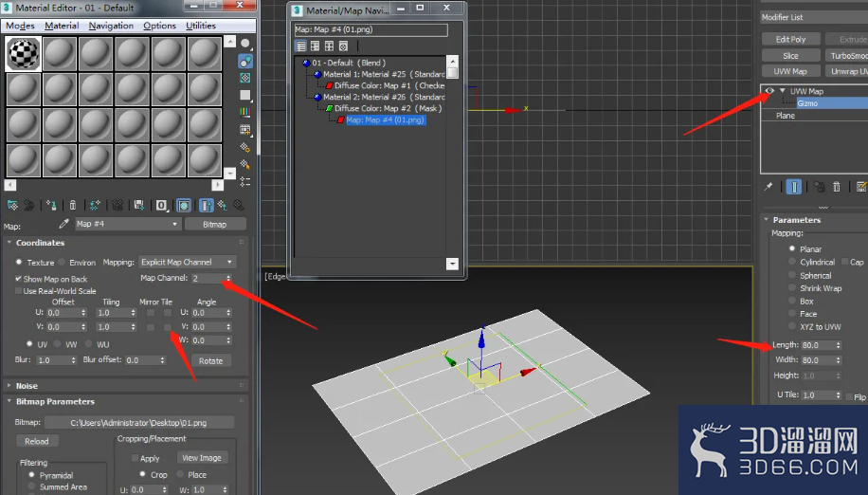The width and height of the screenshot is (868, 495).
Task: Click the Put to Library icon
Action: (139, 206)
